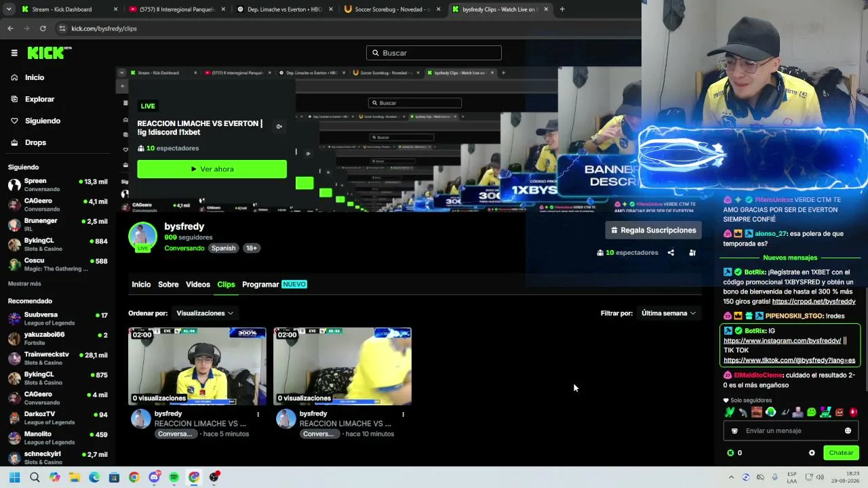Unmute the live stream preview

pos(279,127)
